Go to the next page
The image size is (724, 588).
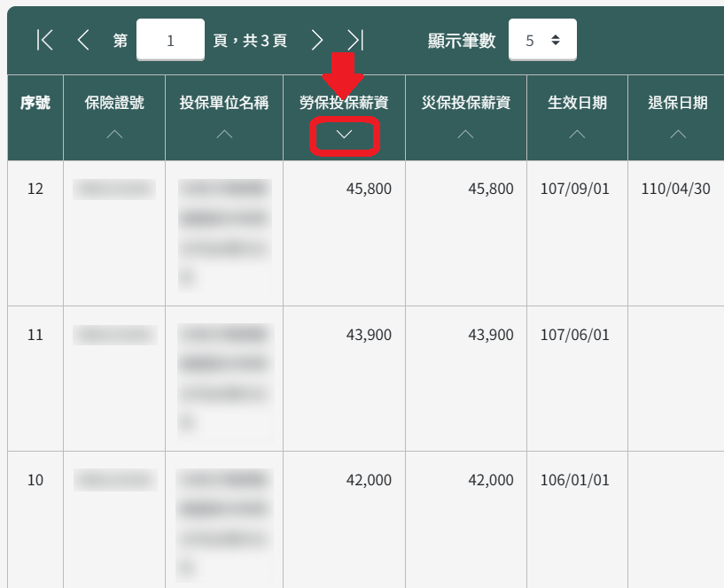316,40
